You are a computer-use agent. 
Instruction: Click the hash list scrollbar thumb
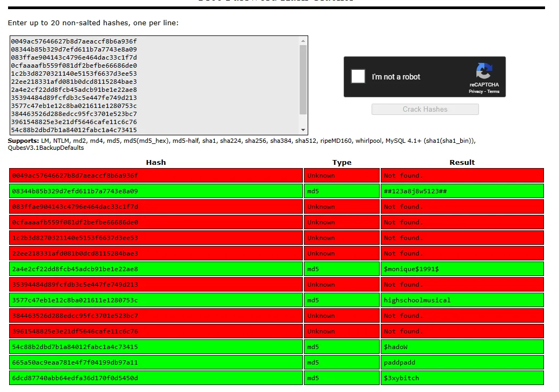pyautogui.click(x=303, y=79)
